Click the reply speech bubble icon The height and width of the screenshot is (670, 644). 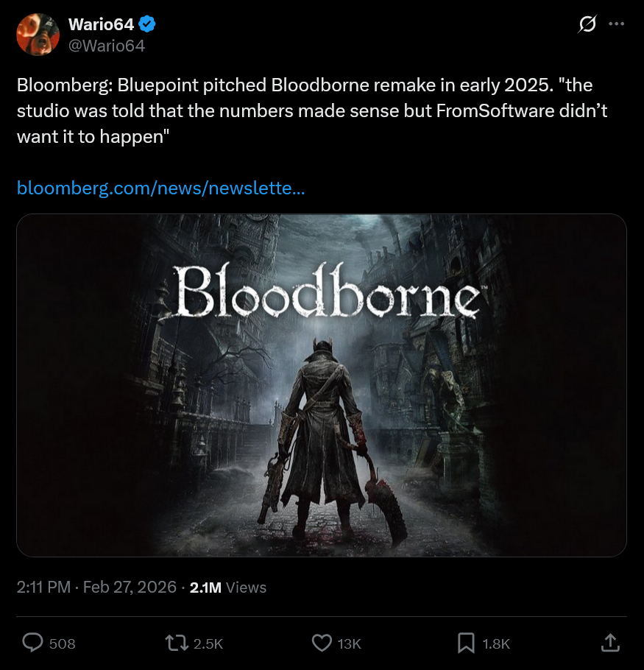(33, 643)
